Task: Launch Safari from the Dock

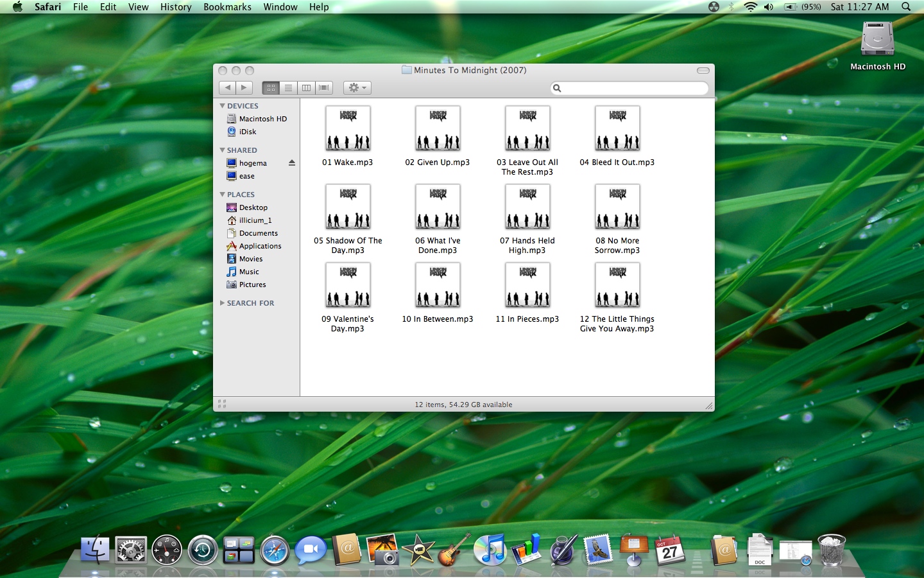Action: [275, 550]
